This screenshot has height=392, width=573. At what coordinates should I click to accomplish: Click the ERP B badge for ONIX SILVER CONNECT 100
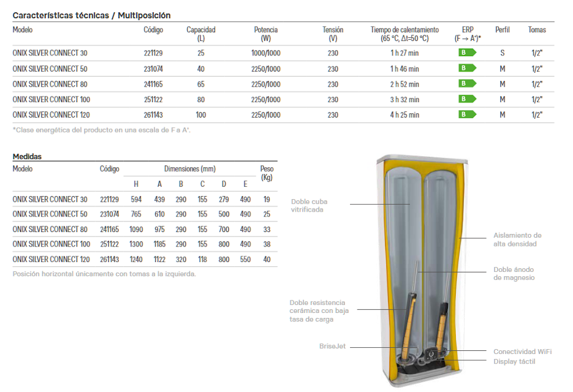467,99
